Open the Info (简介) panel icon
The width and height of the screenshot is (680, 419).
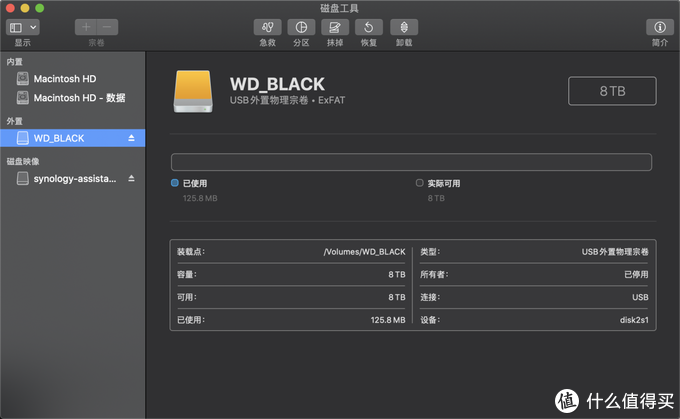[x=660, y=27]
